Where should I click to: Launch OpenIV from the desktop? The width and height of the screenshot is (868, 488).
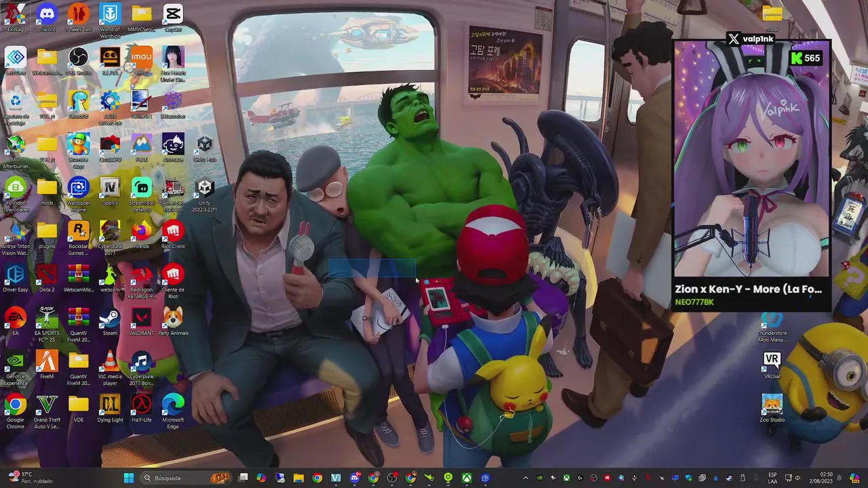110,191
